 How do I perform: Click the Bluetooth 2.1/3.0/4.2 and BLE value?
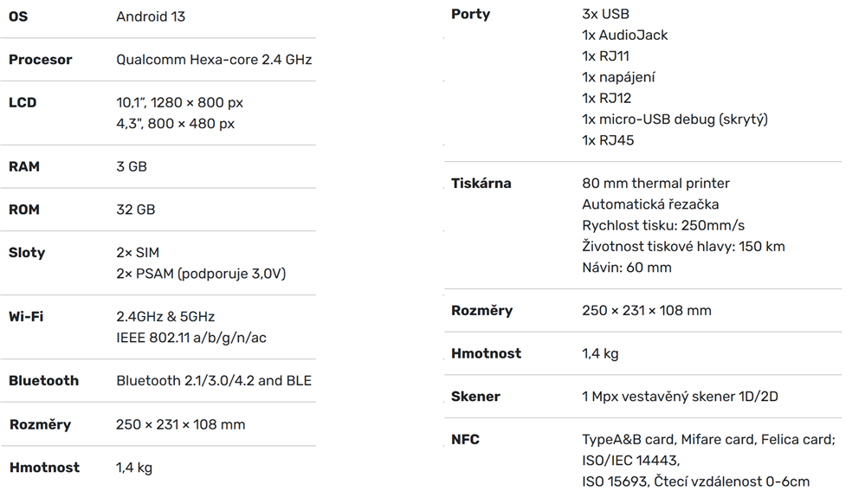pyautogui.click(x=214, y=381)
